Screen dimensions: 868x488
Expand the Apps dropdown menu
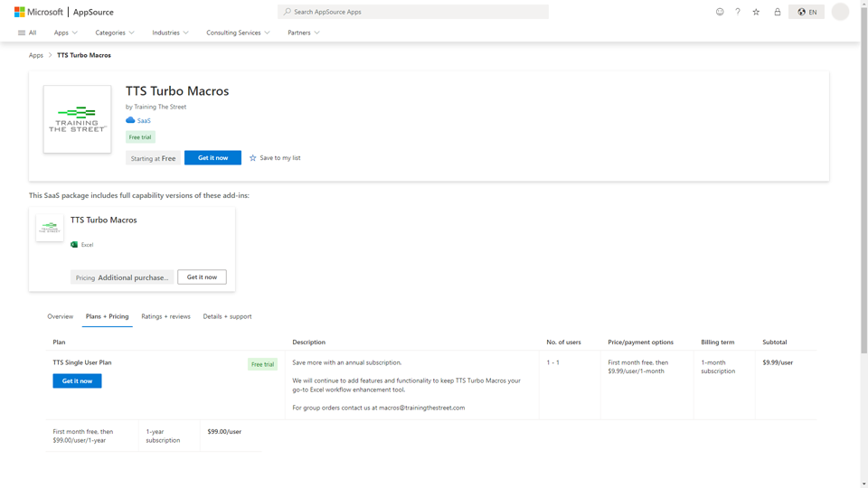[x=65, y=33]
